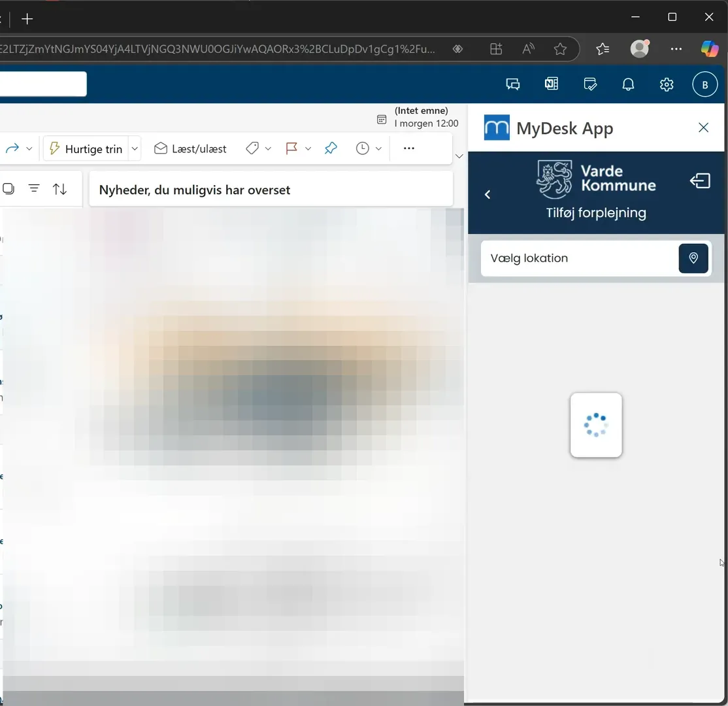The image size is (728, 706).
Task: Open the sort order arrows
Action: (x=60, y=189)
